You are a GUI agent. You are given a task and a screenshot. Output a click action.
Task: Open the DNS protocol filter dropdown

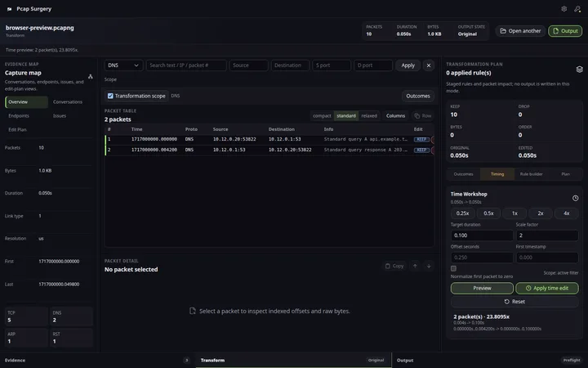click(x=123, y=65)
